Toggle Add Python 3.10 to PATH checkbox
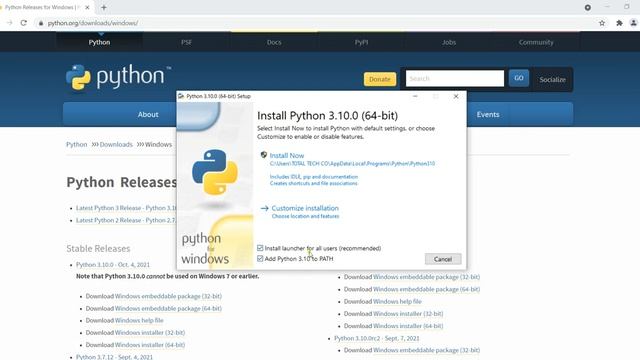640x360 pixels. (x=260, y=258)
